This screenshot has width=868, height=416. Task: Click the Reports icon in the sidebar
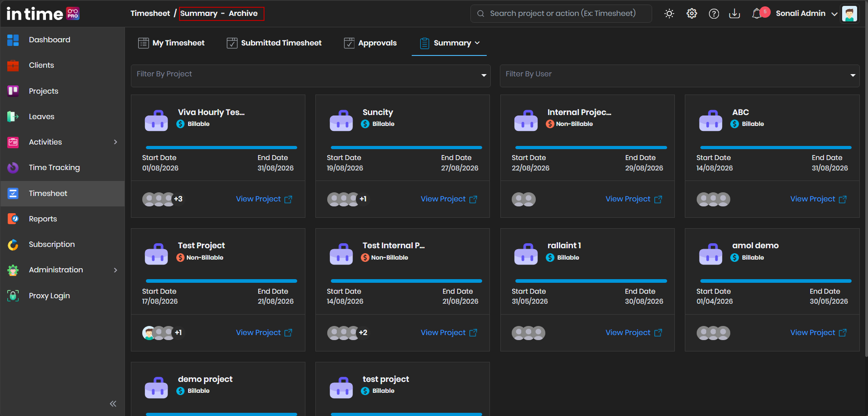pos(13,219)
